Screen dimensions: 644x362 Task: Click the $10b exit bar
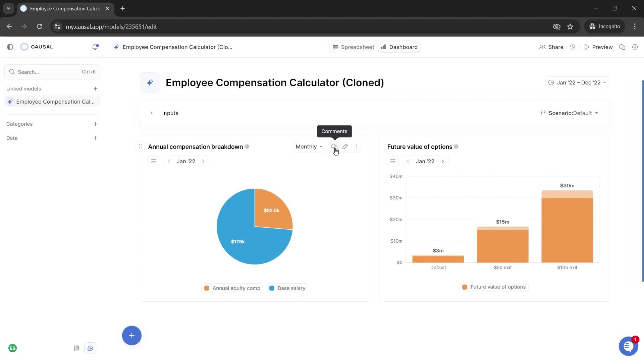[x=567, y=227]
